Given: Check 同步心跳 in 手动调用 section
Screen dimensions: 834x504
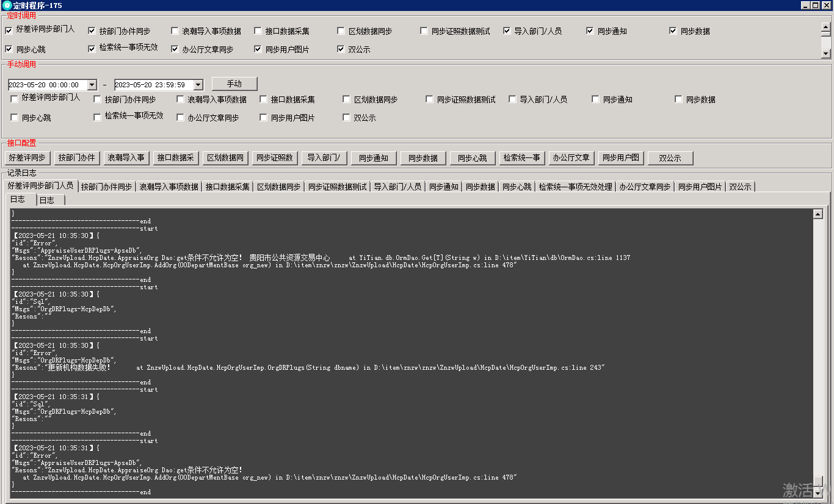Looking at the screenshot, I should [x=15, y=117].
